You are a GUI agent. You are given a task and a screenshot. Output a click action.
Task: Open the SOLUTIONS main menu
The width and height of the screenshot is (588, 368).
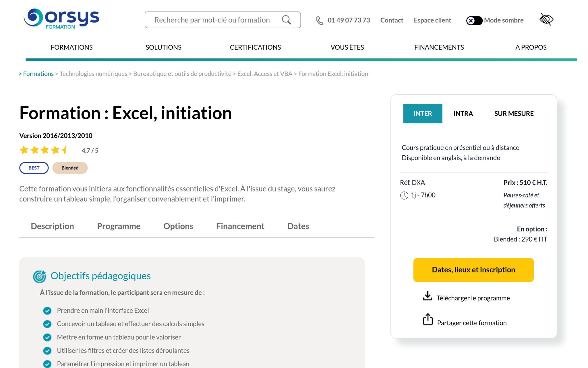point(163,47)
